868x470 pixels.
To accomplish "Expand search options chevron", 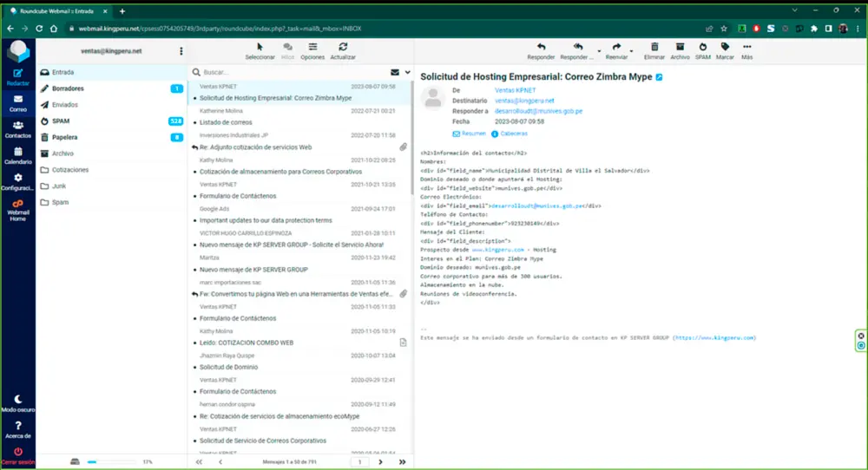I will [407, 73].
